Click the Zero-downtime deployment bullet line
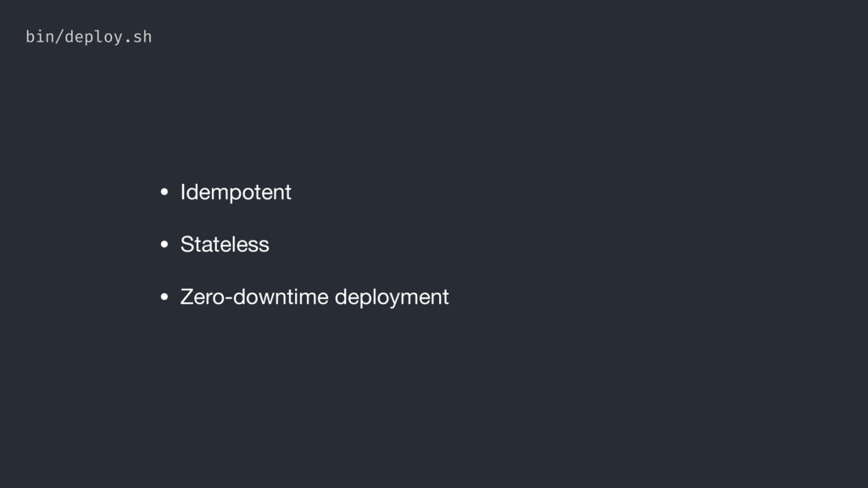The height and width of the screenshot is (488, 868). 304,297
